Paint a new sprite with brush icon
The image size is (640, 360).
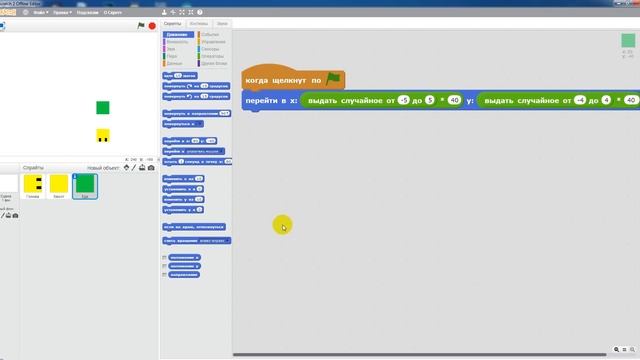[x=134, y=168]
